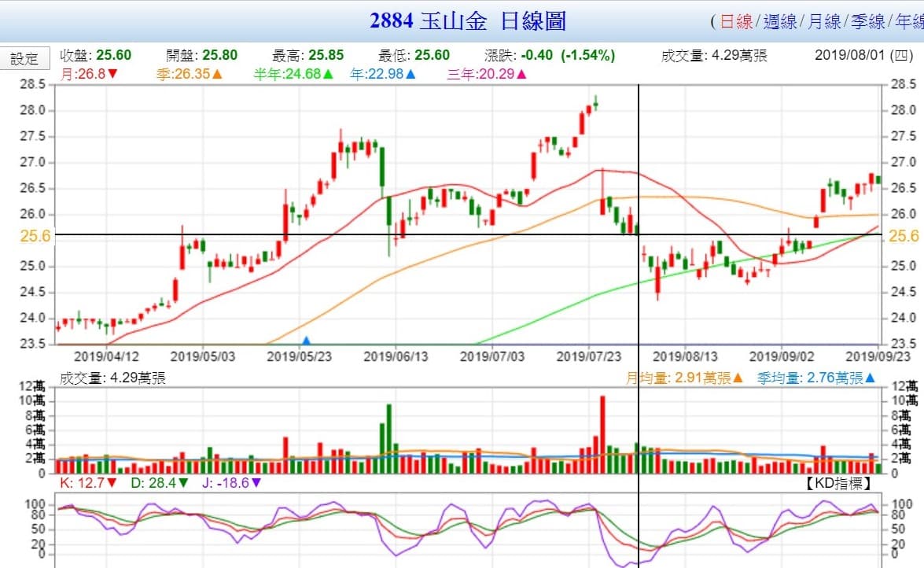Viewport: 924px width, 568px height.
Task: Click the date 2019/08/01 (四)
Action: click(864, 55)
